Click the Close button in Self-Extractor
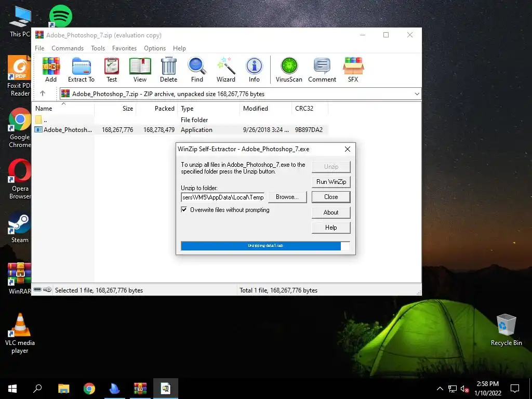 click(331, 197)
